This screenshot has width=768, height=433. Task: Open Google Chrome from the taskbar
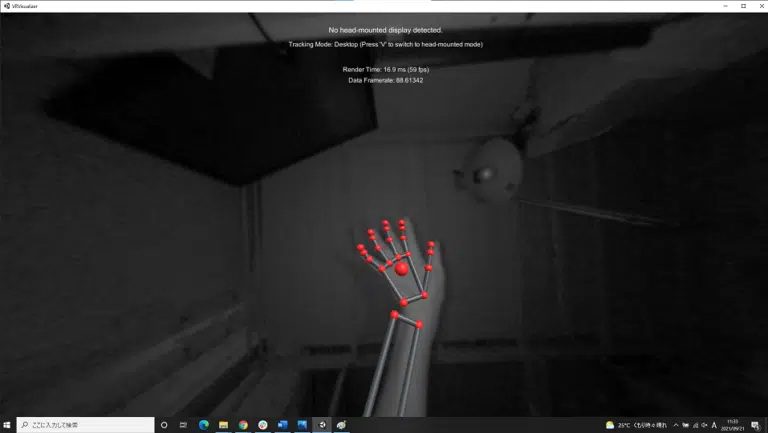pos(243,425)
